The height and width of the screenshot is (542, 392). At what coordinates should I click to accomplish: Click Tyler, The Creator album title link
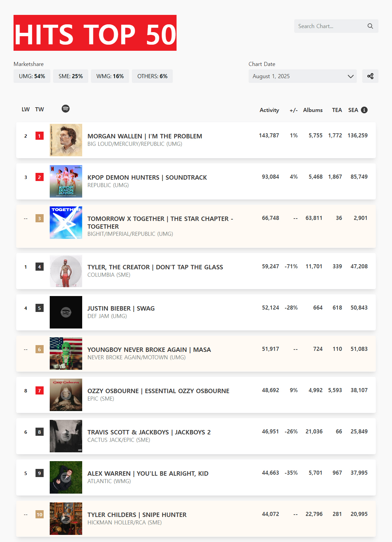pos(155,267)
